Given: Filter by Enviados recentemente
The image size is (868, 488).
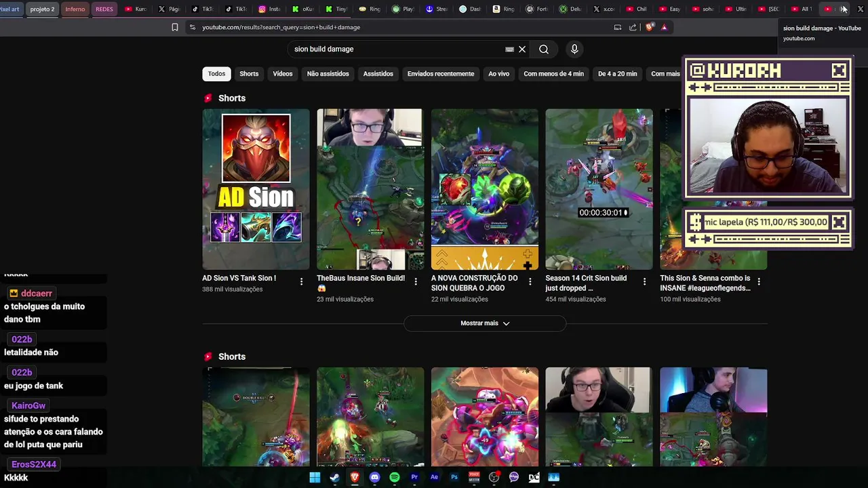Looking at the screenshot, I should (441, 74).
